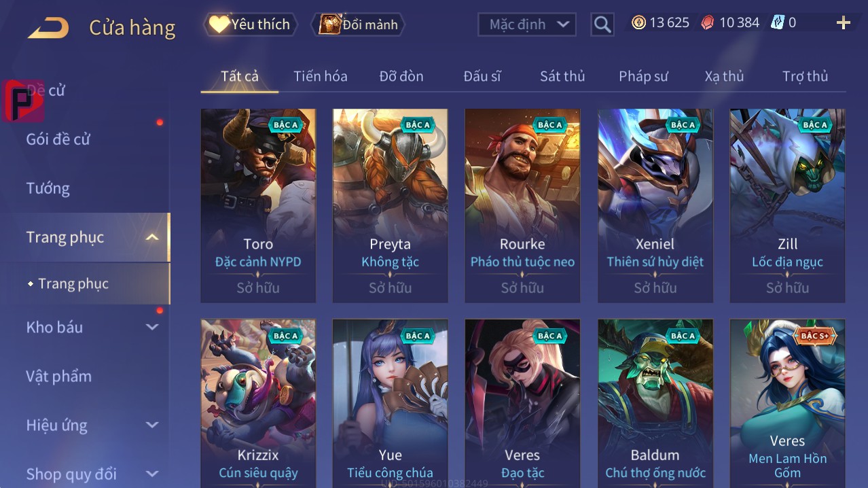Expand the Hiệu ứng sidebar section

(152, 425)
